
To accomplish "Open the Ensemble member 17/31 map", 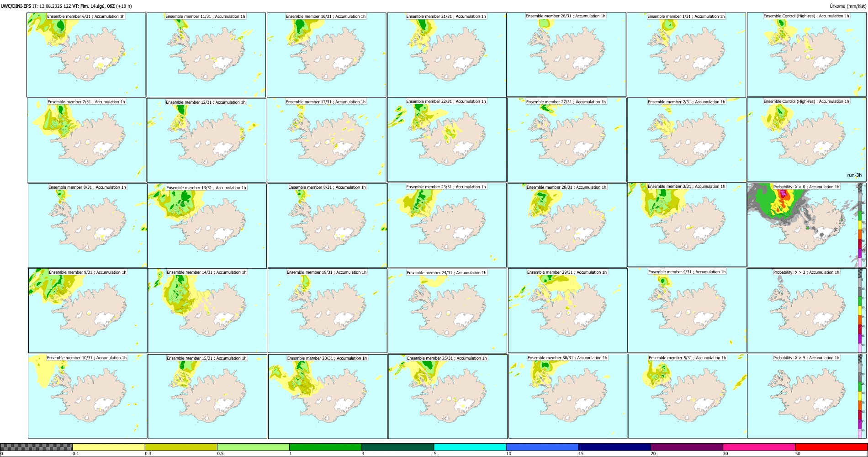I will (327, 140).
